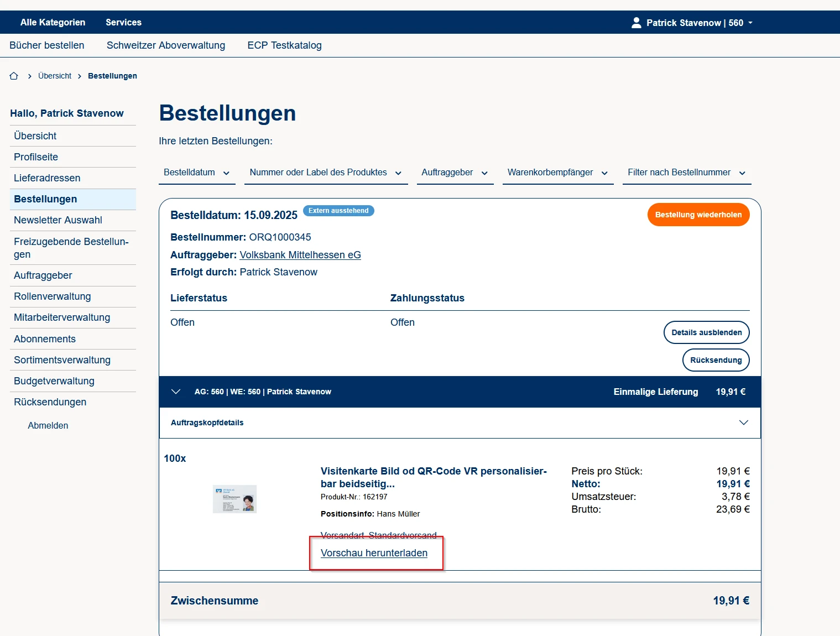The height and width of the screenshot is (636, 840).
Task: Open the Warenkorbempfänger filter dropdown
Action: click(x=557, y=173)
